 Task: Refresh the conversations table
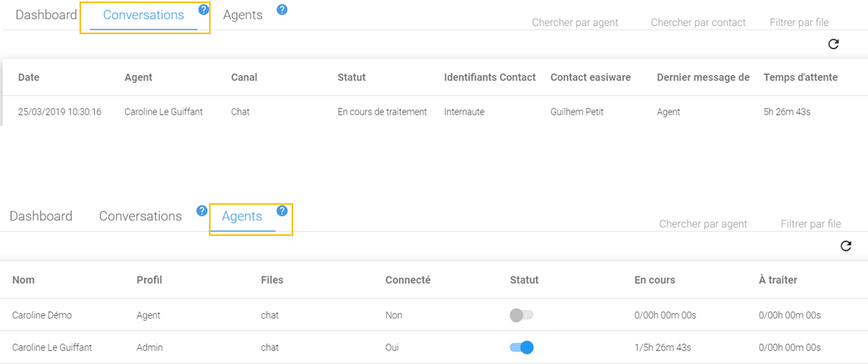tap(833, 44)
